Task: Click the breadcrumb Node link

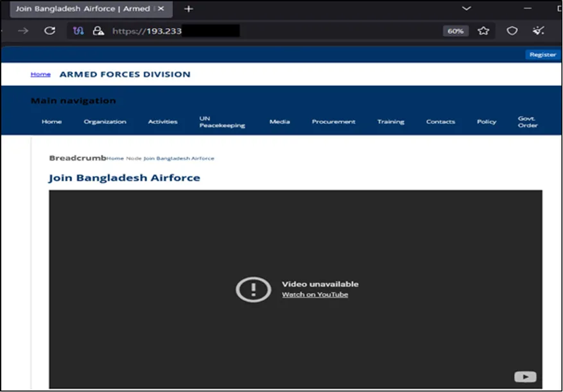Action: [134, 158]
